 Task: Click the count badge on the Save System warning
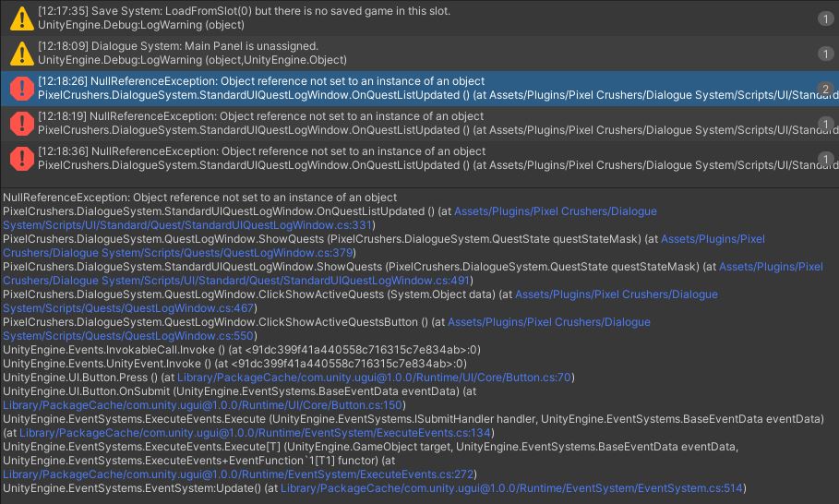click(826, 18)
